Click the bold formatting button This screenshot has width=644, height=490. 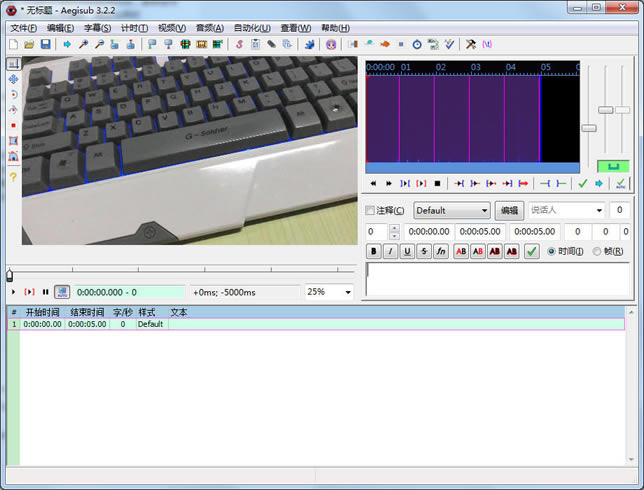click(374, 251)
